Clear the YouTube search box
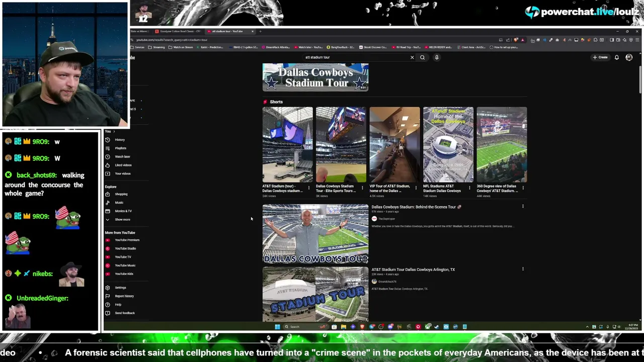Screen dimensions: 644x362 [412, 57]
